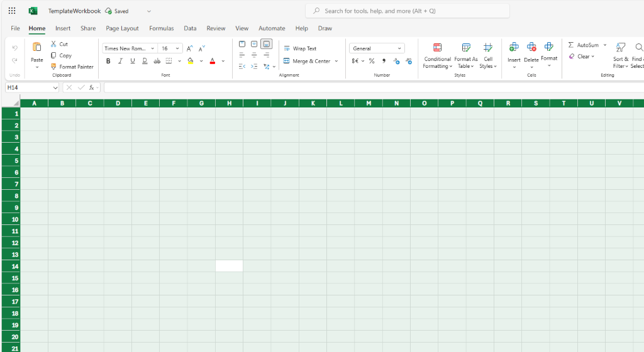Open the Clear dropdown
This screenshot has height=352, width=644.
coord(582,56)
